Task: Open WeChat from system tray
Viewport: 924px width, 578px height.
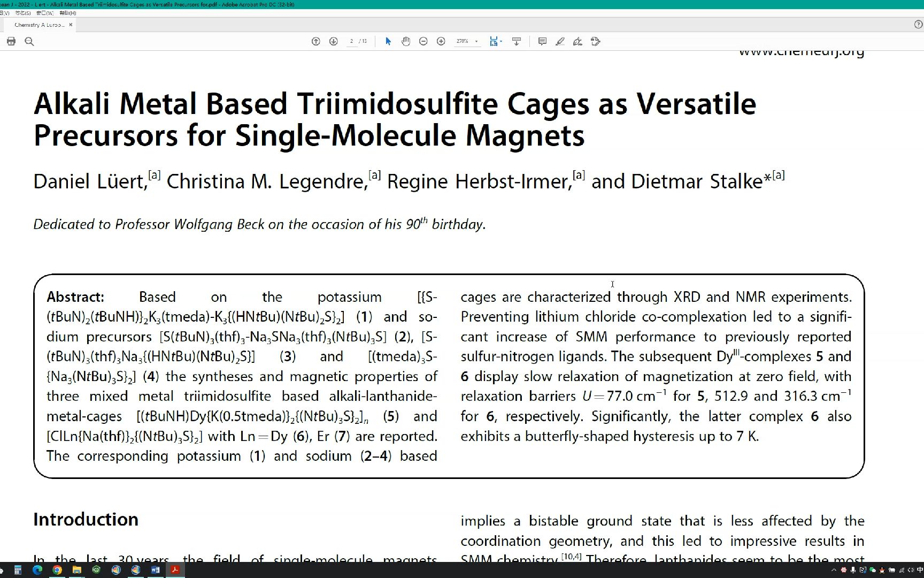Action: tap(873, 571)
